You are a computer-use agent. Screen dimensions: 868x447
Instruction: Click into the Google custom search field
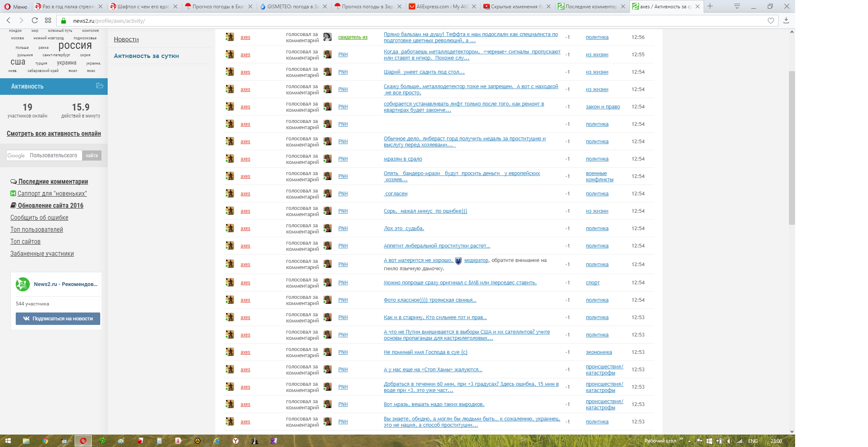click(x=44, y=156)
